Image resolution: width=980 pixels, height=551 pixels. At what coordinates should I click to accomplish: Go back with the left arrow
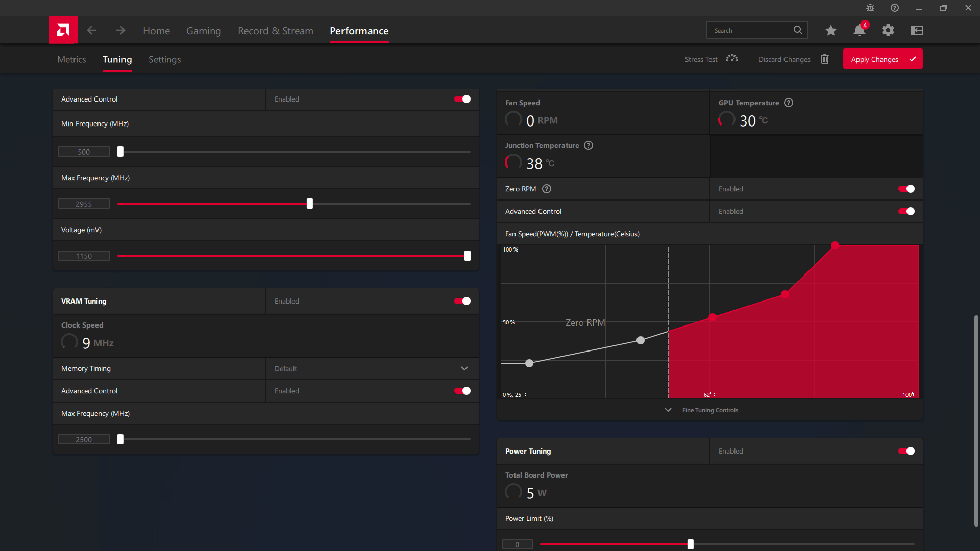(x=91, y=30)
